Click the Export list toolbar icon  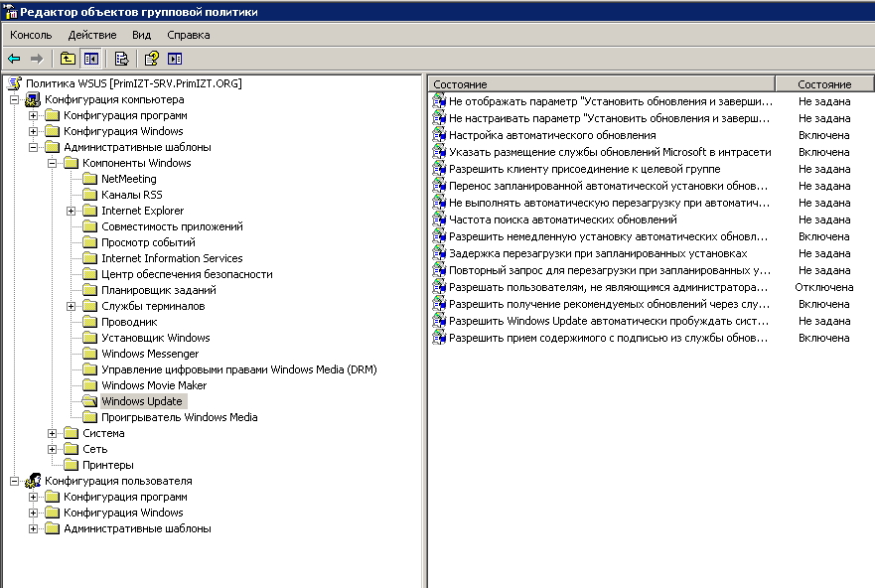click(x=121, y=59)
